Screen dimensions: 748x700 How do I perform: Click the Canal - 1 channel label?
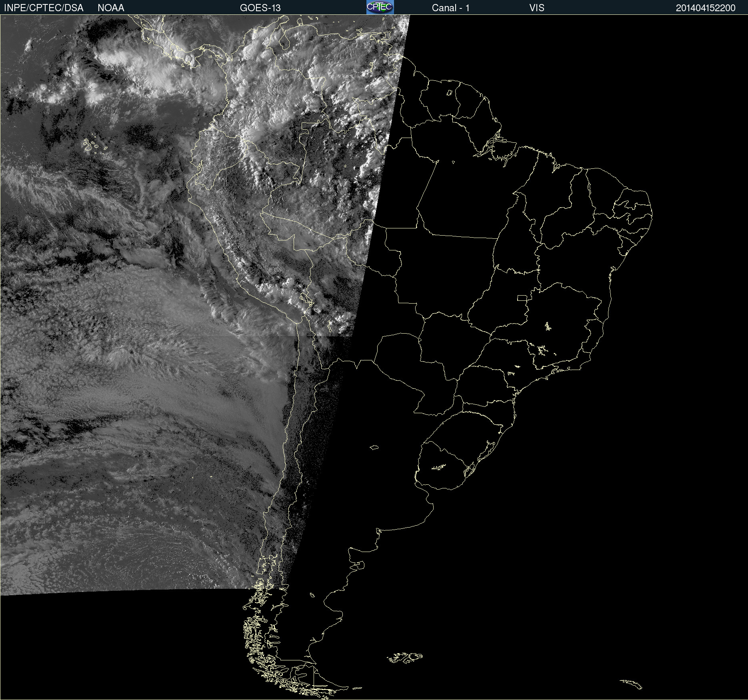click(450, 8)
